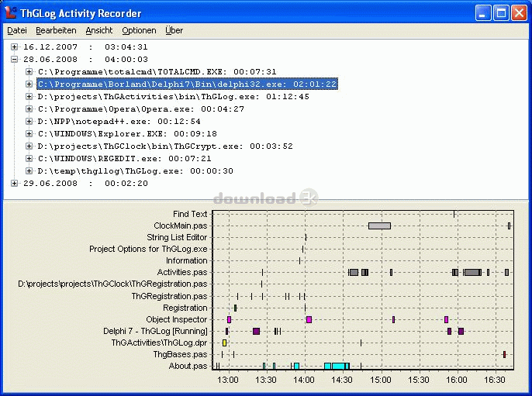532x396 pixels.
Task: Click the ClockMain.pas chart label
Action: point(180,226)
